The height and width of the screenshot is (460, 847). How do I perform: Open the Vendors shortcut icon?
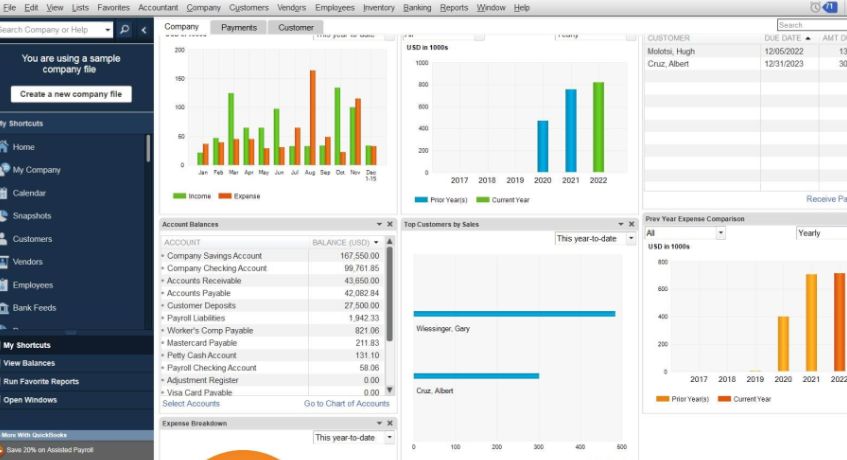point(4,262)
